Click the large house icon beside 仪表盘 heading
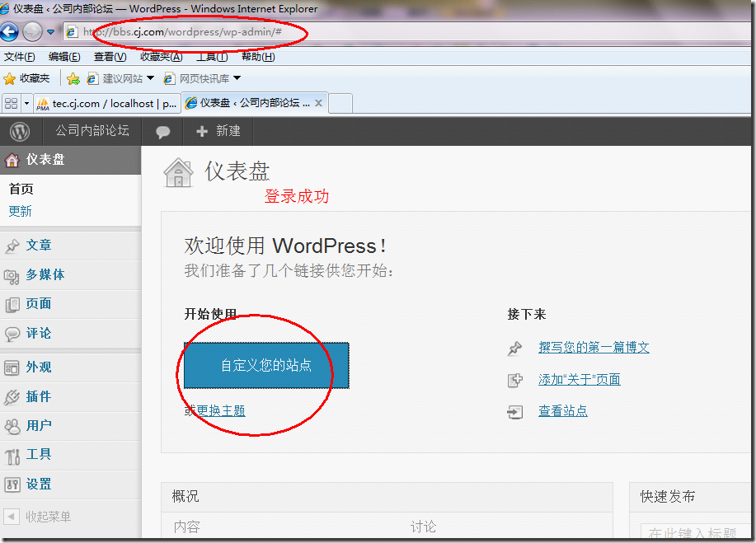The image size is (756, 543). tap(178, 172)
